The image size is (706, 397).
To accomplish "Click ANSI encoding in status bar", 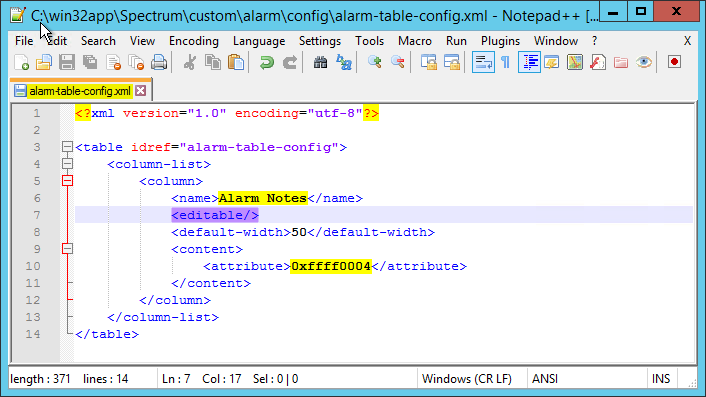I will [544, 379].
